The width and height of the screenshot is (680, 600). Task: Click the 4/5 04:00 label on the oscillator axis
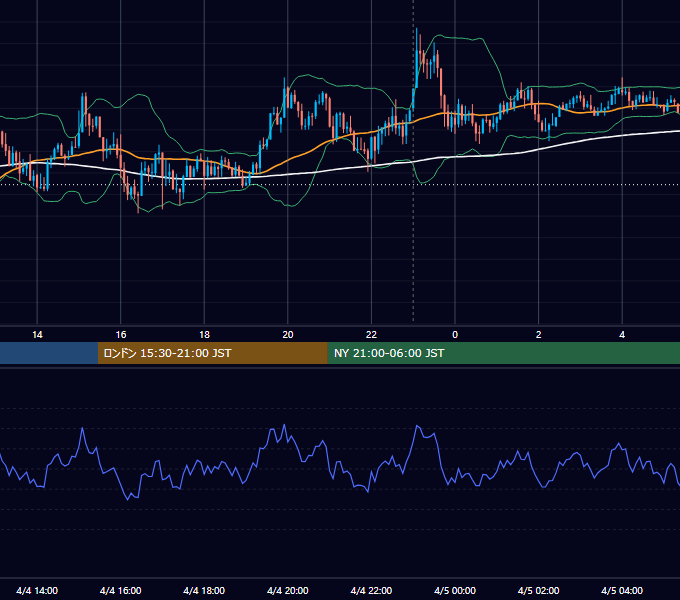[x=622, y=590]
